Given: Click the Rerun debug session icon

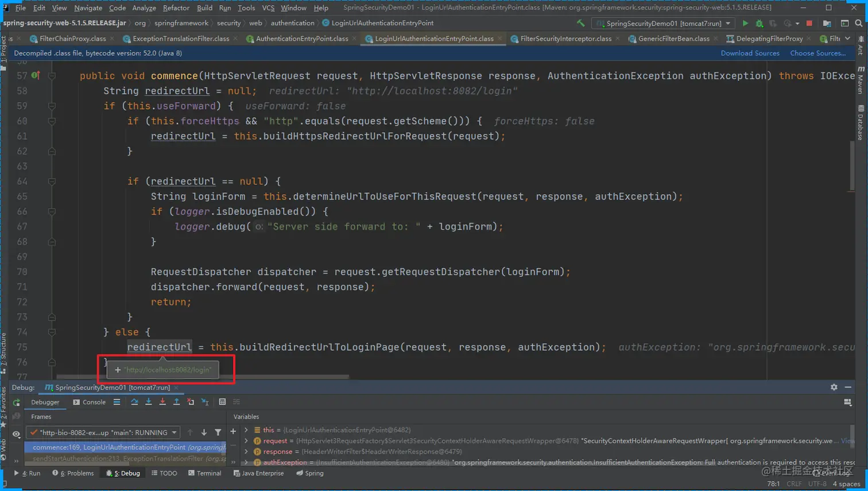Looking at the screenshot, I should [x=16, y=403].
